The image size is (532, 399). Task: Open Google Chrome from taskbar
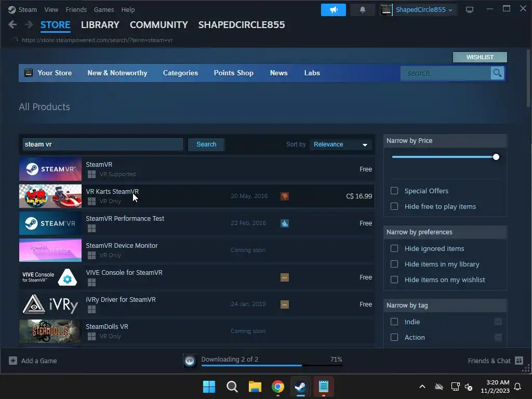[278, 387]
